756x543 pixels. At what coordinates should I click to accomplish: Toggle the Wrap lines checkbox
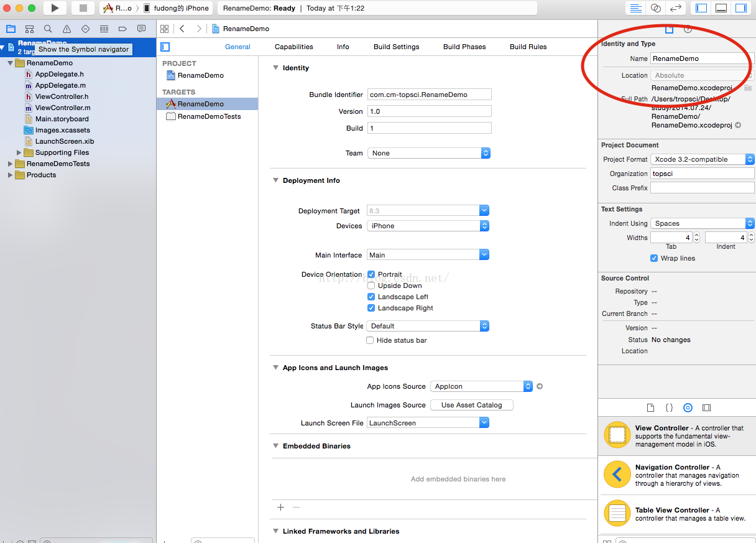654,258
